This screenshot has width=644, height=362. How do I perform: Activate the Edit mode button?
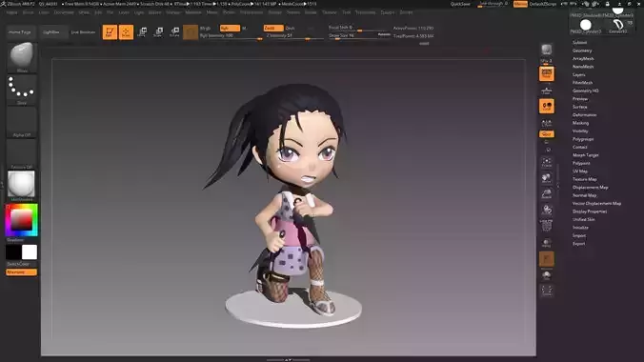pos(110,32)
